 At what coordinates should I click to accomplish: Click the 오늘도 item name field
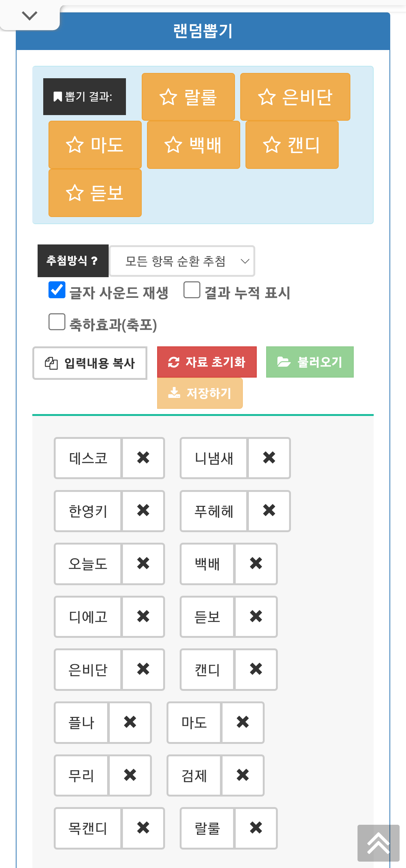point(88,564)
